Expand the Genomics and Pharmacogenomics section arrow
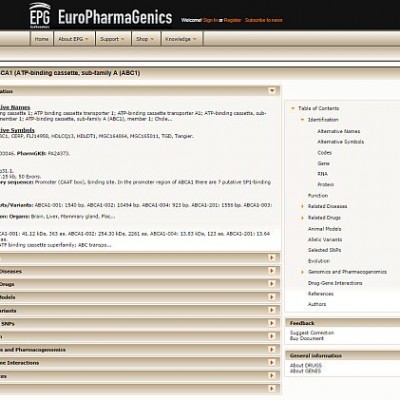 pyautogui.click(x=272, y=349)
